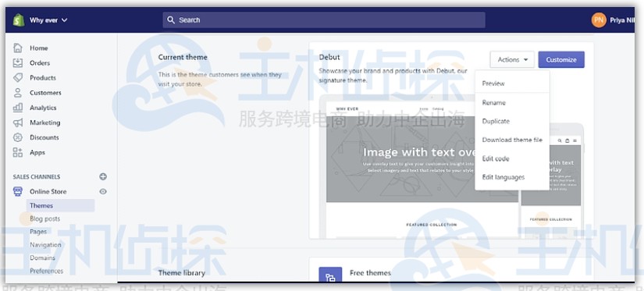Screen dimensions: 644x291
Task: View online store via eye icon
Action: (x=103, y=191)
